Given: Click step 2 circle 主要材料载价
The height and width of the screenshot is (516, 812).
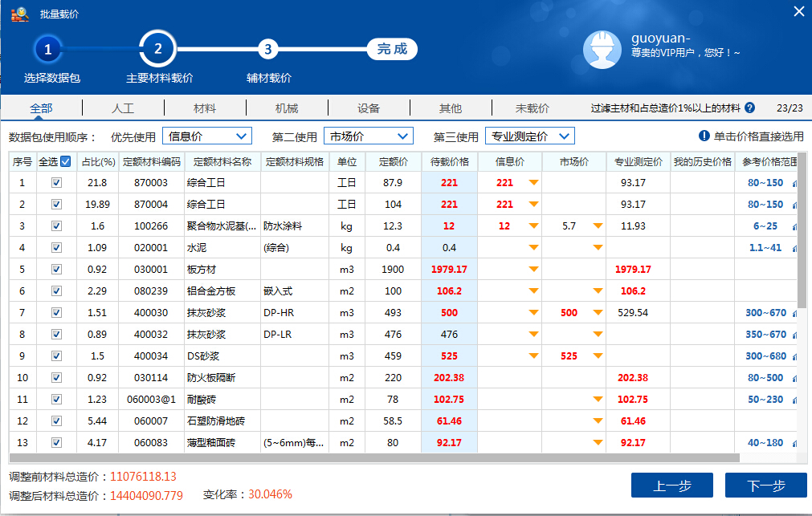Looking at the screenshot, I should [157, 50].
